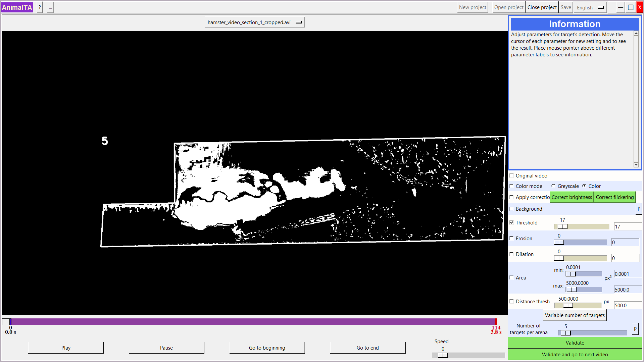Toggle Variable number of targets button
This screenshot has width=644, height=362.
(x=575, y=315)
